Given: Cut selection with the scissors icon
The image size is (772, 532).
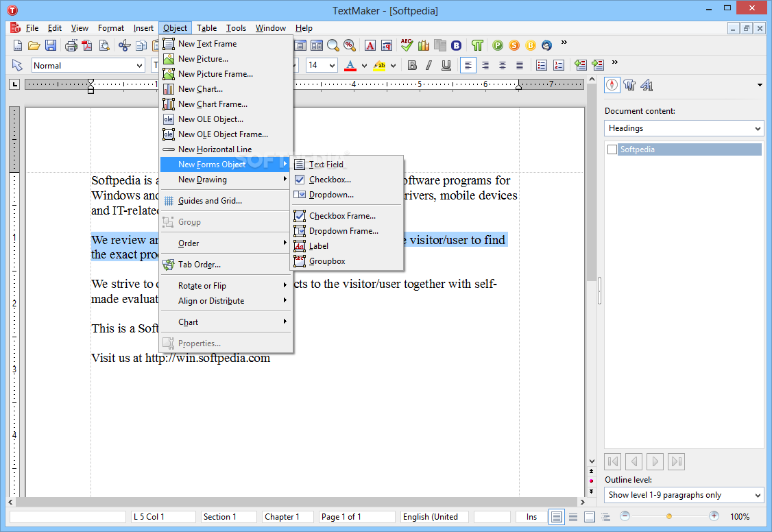Looking at the screenshot, I should tap(125, 46).
